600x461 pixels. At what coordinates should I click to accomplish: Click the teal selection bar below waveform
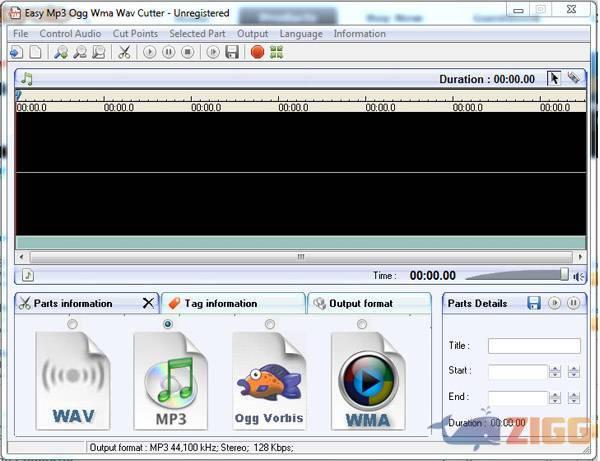click(301, 243)
